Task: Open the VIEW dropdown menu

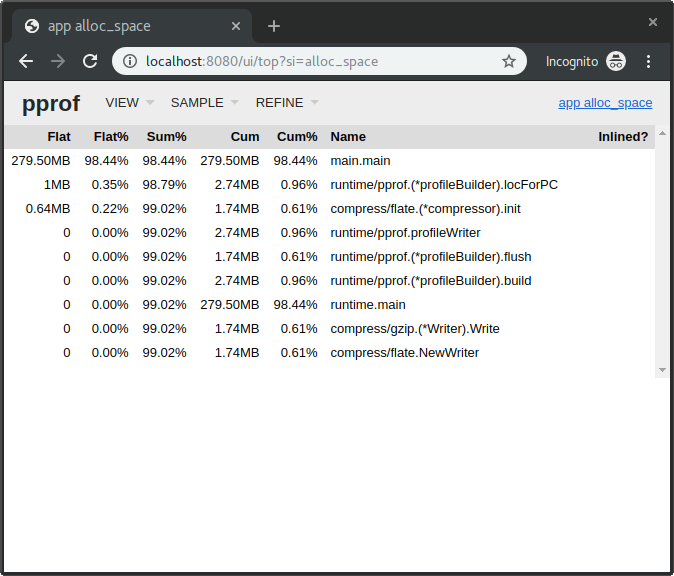Action: pos(130,103)
